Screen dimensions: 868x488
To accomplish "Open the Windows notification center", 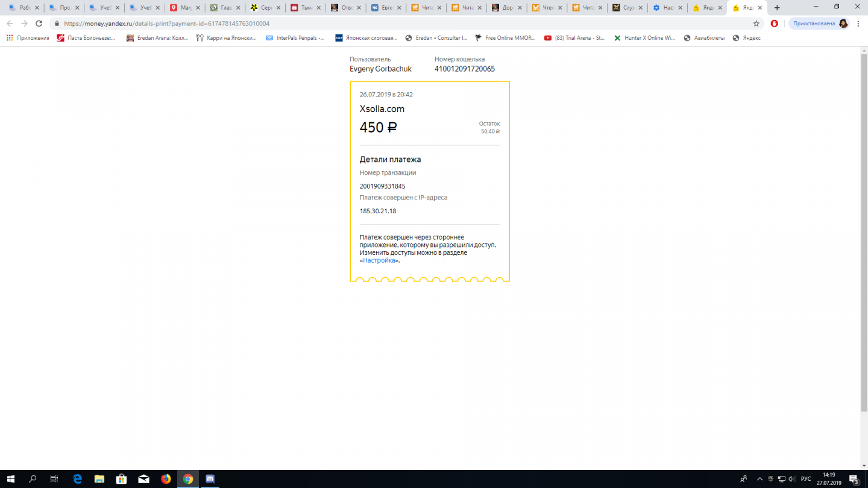I will coord(854,479).
